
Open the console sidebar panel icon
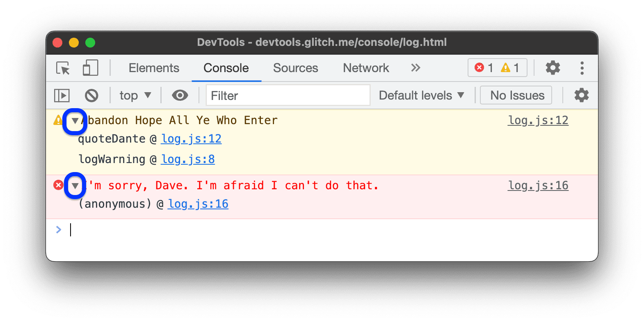pyautogui.click(x=62, y=95)
